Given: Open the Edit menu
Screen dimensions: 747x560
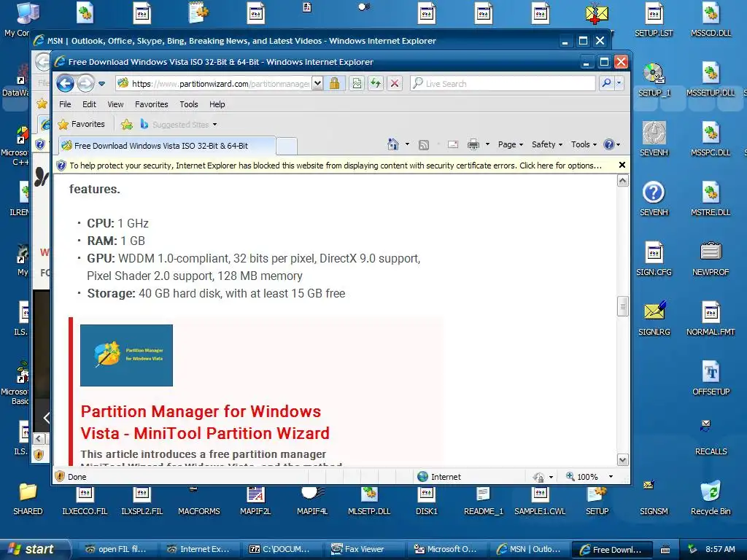Looking at the screenshot, I should (89, 104).
